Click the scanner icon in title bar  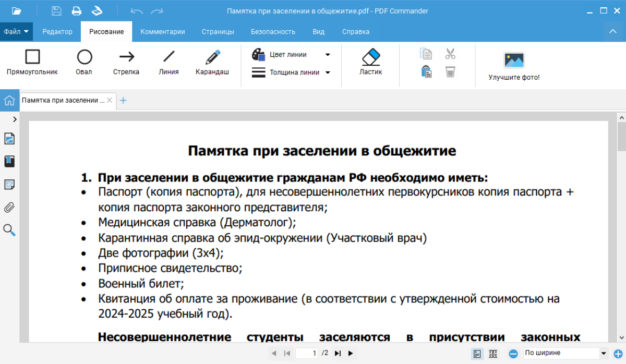(97, 10)
